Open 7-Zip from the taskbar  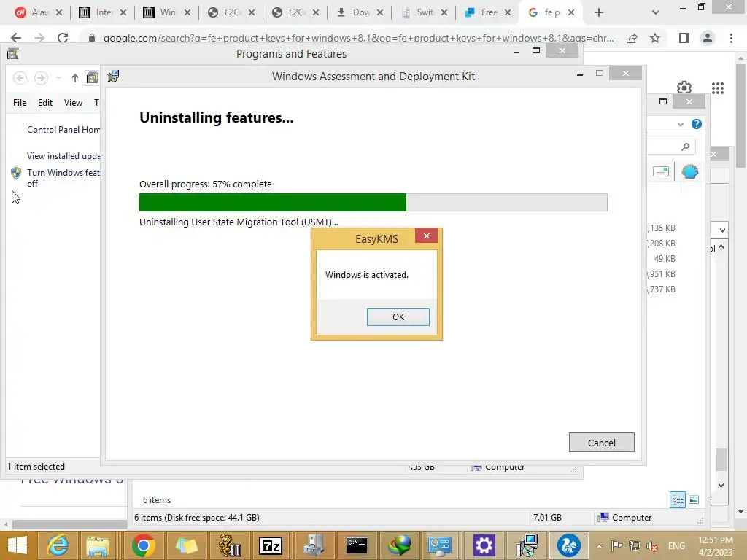(x=271, y=545)
